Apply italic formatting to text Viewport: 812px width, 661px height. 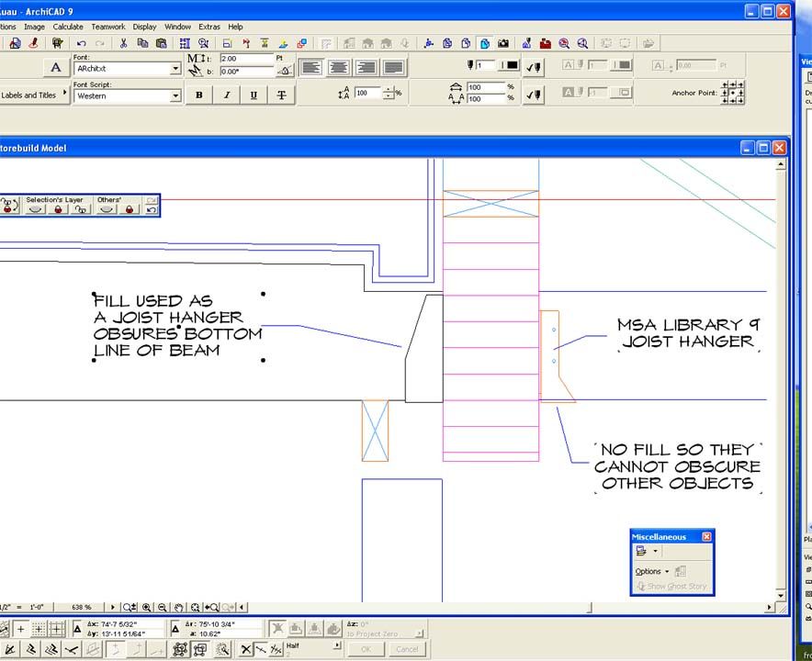(x=226, y=95)
